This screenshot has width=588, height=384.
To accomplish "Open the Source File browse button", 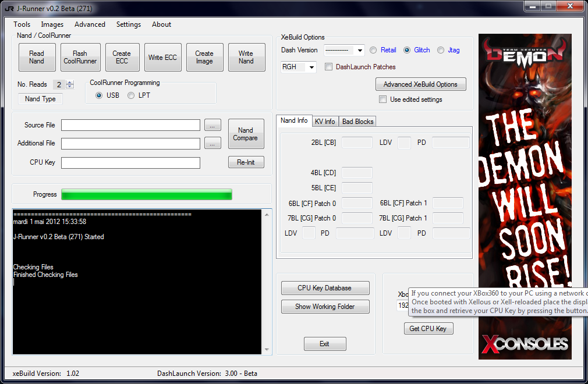I will [212, 125].
